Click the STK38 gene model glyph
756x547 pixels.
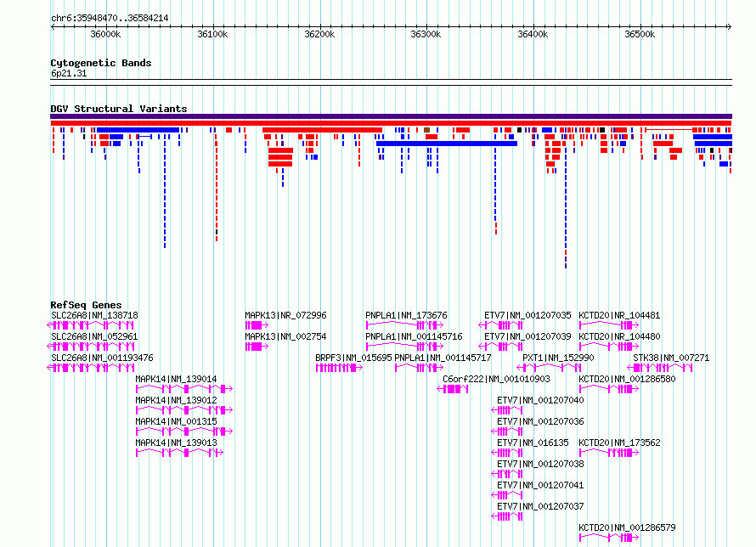click(659, 368)
